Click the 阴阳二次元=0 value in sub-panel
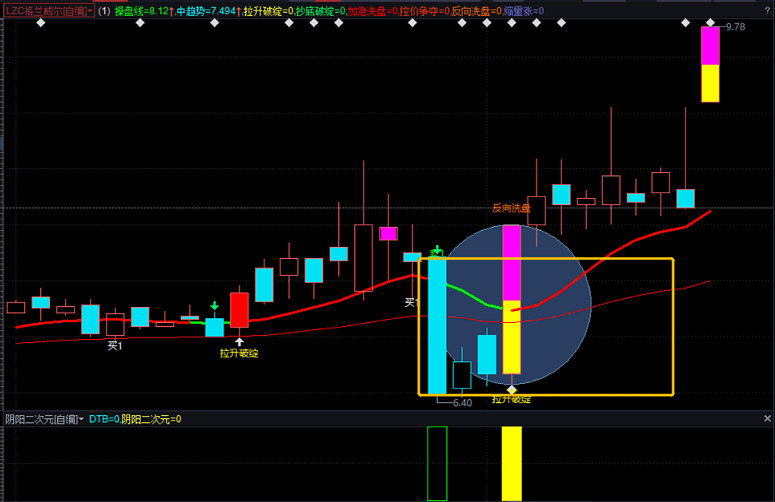Image resolution: width=775 pixels, height=502 pixels. coord(151,419)
